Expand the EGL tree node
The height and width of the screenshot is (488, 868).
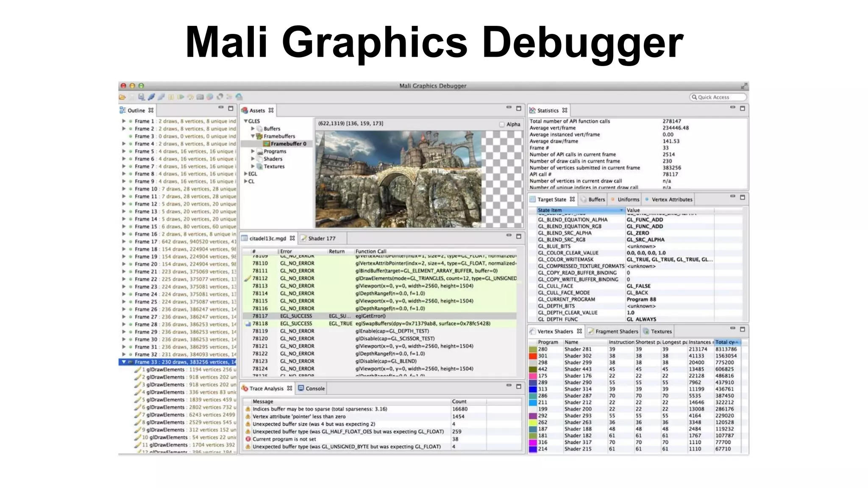click(x=246, y=174)
